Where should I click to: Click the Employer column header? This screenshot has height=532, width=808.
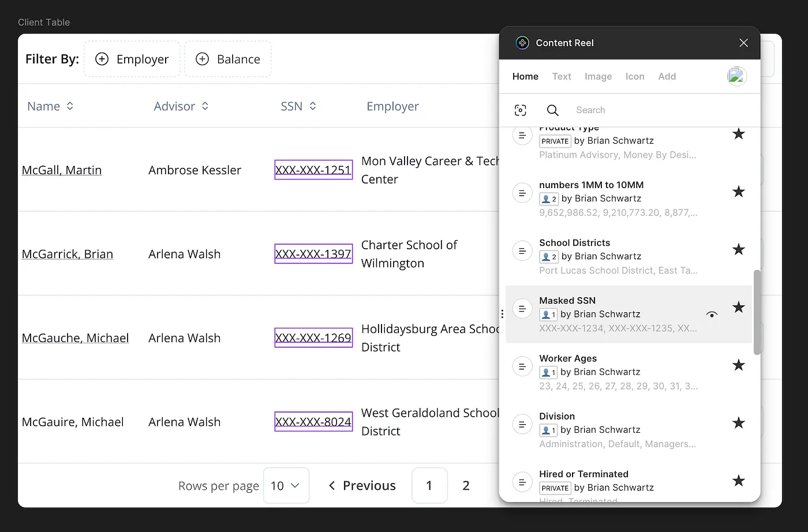tap(392, 106)
